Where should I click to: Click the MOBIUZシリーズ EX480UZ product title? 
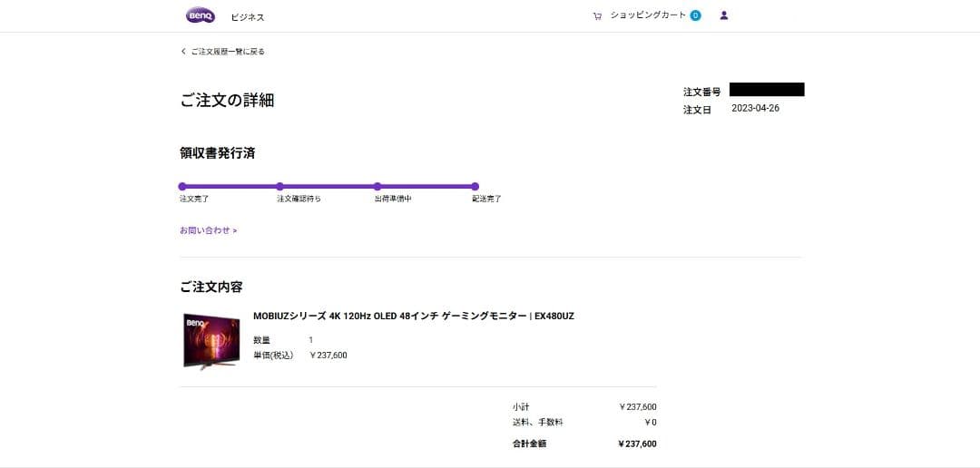pyautogui.click(x=413, y=317)
